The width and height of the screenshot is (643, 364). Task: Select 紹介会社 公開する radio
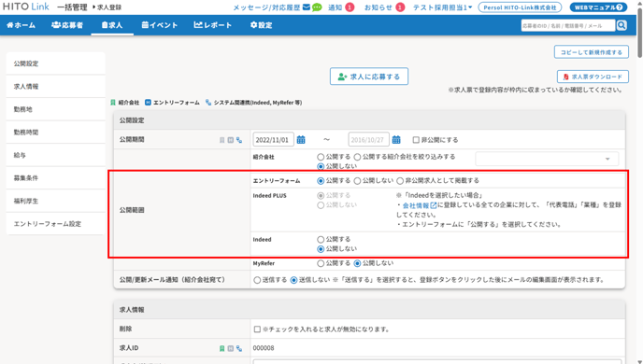point(321,157)
